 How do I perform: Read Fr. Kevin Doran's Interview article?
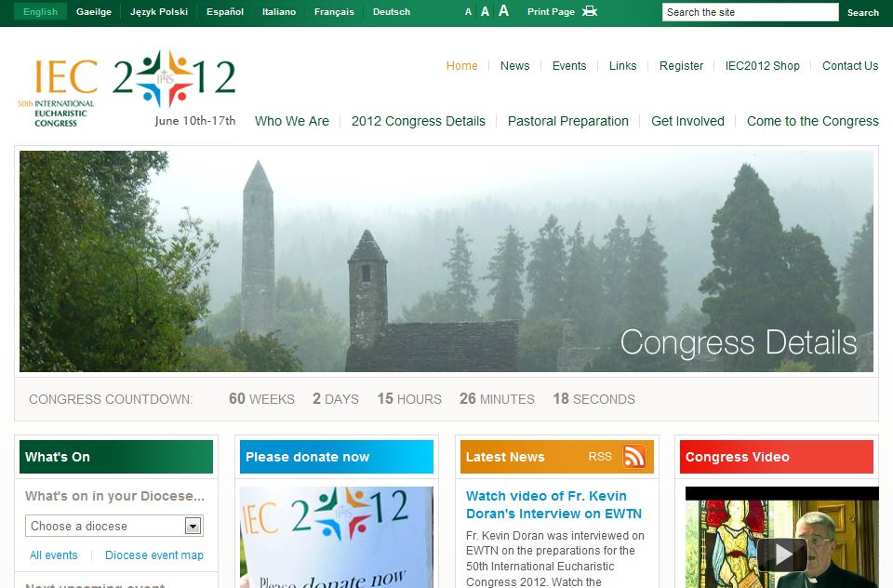553,504
